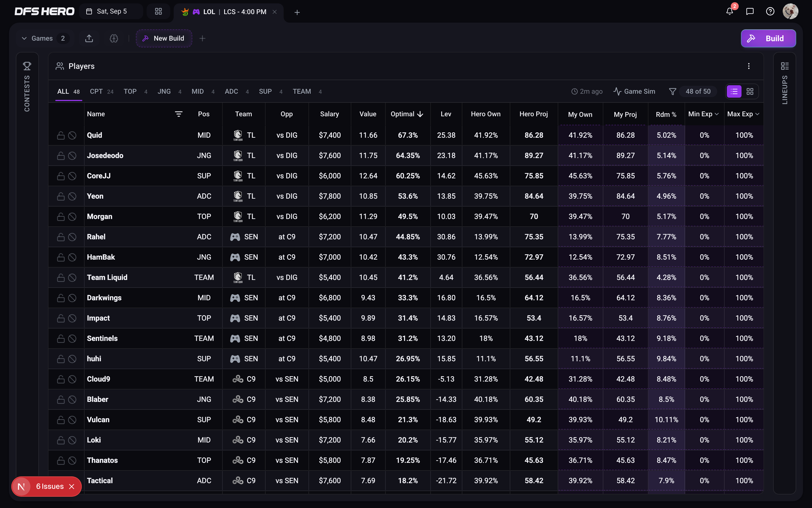The image size is (812, 508).
Task: Select the TEAM position tab
Action: tap(307, 91)
